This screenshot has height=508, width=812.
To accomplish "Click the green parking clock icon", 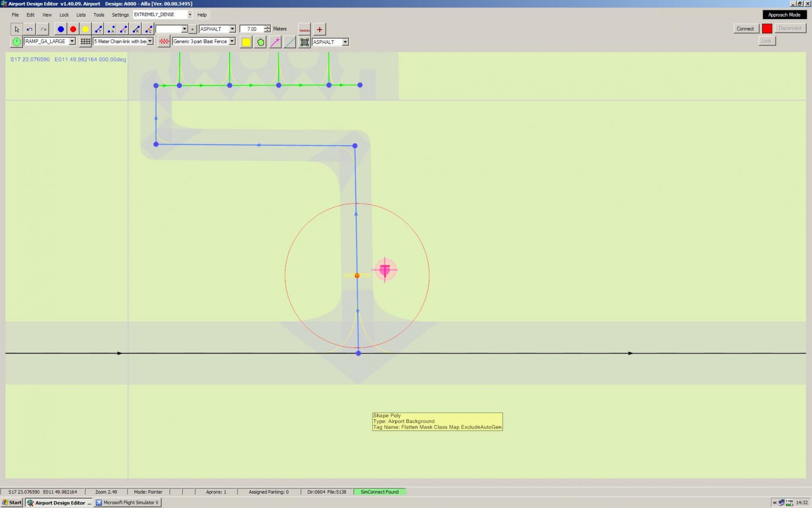I will [17, 42].
